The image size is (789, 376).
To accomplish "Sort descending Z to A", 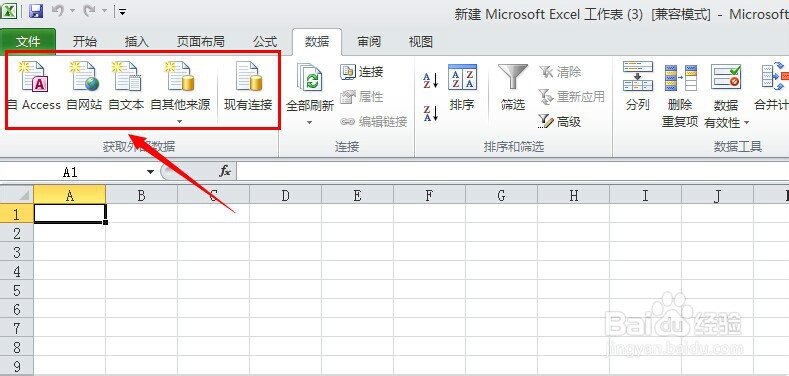I will click(x=430, y=113).
